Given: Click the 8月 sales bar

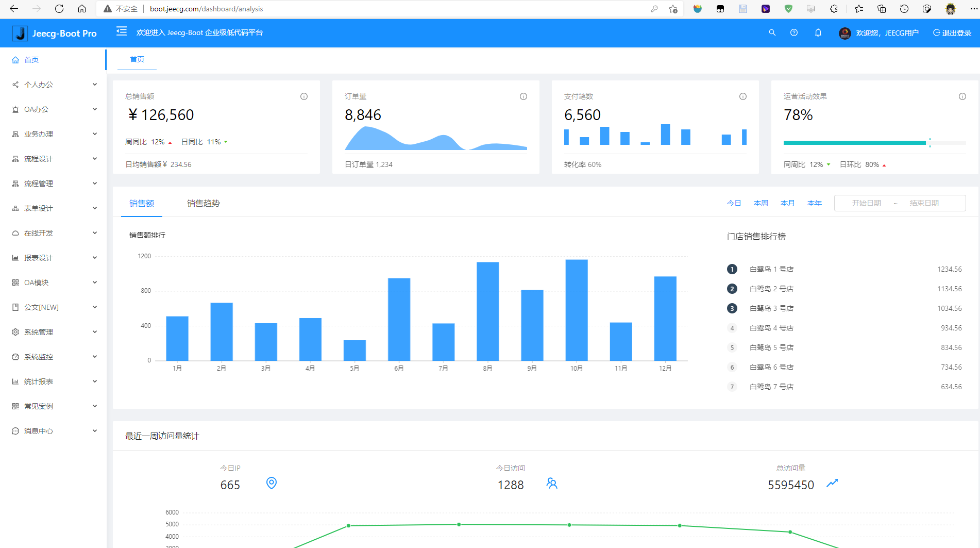Looking at the screenshot, I should pyautogui.click(x=488, y=311).
